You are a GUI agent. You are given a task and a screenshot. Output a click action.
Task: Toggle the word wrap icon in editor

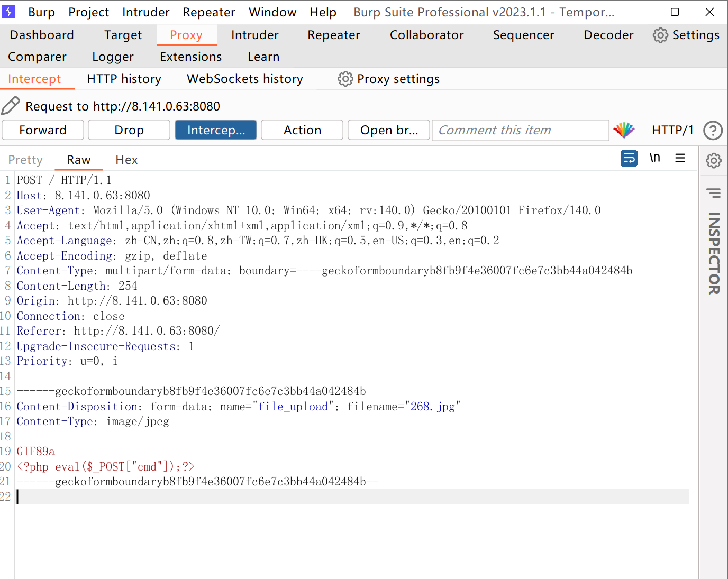coord(629,158)
